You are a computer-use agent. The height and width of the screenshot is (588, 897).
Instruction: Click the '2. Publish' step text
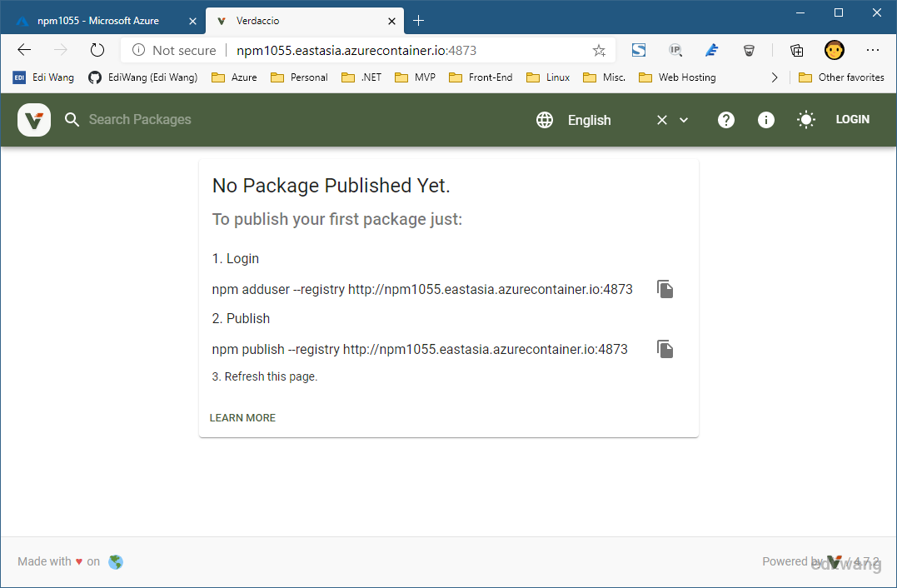tap(241, 319)
